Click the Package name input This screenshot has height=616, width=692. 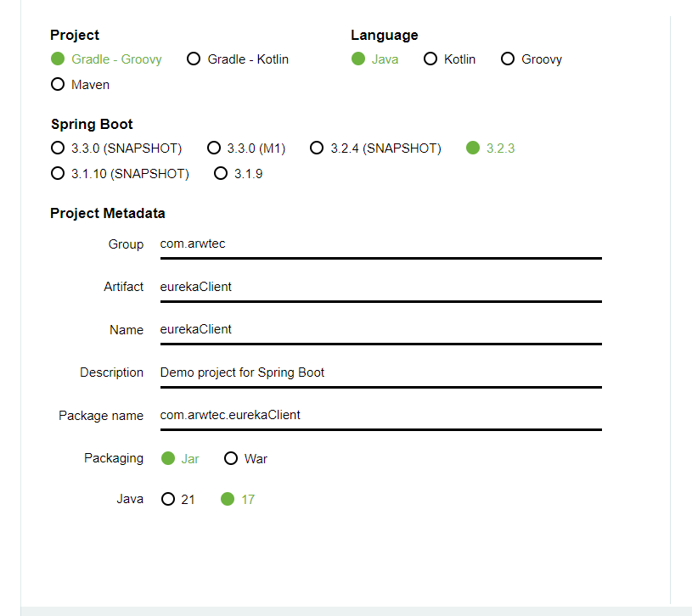click(x=380, y=415)
